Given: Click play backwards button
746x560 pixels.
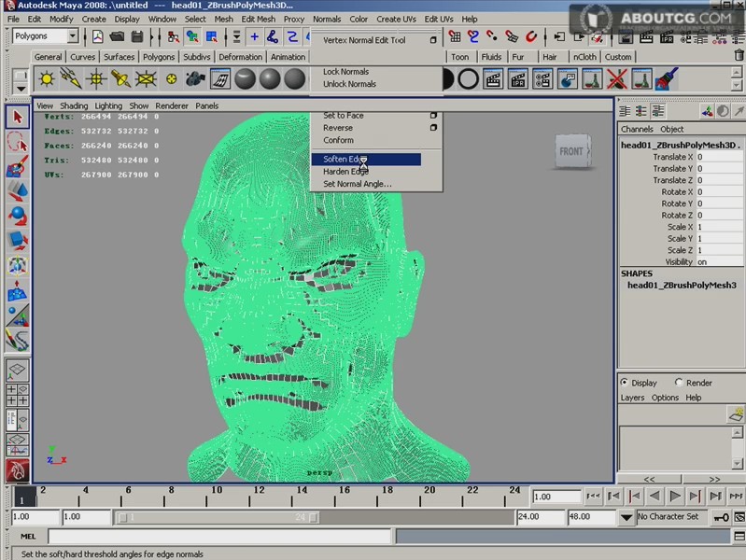Looking at the screenshot, I should click(655, 497).
